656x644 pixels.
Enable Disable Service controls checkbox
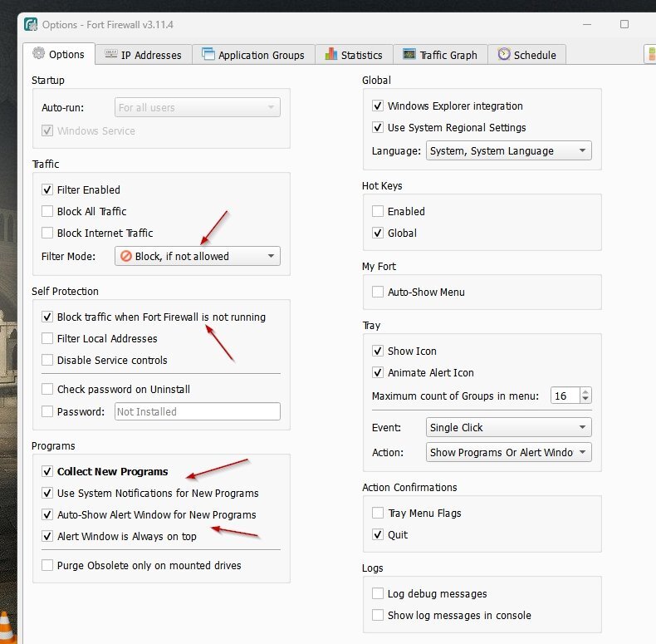click(x=47, y=360)
